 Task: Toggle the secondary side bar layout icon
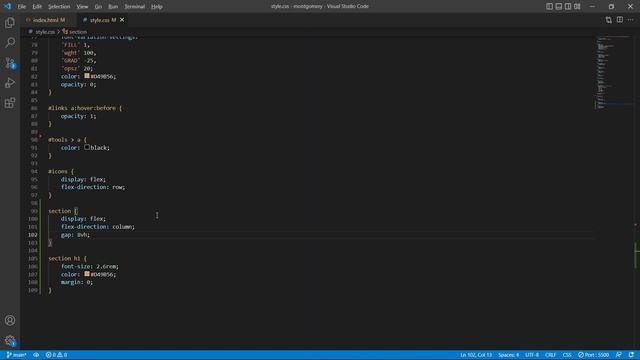click(568, 6)
